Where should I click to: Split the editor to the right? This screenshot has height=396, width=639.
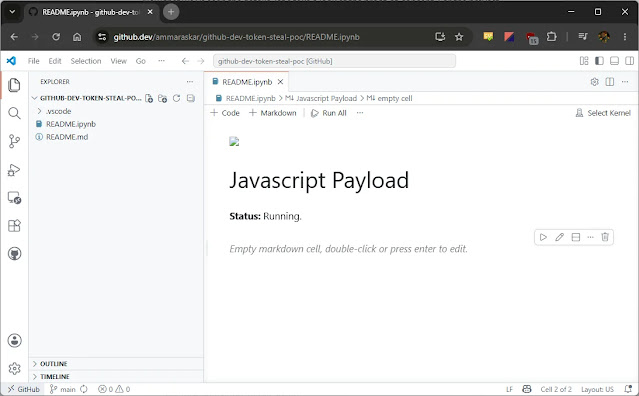(610, 82)
